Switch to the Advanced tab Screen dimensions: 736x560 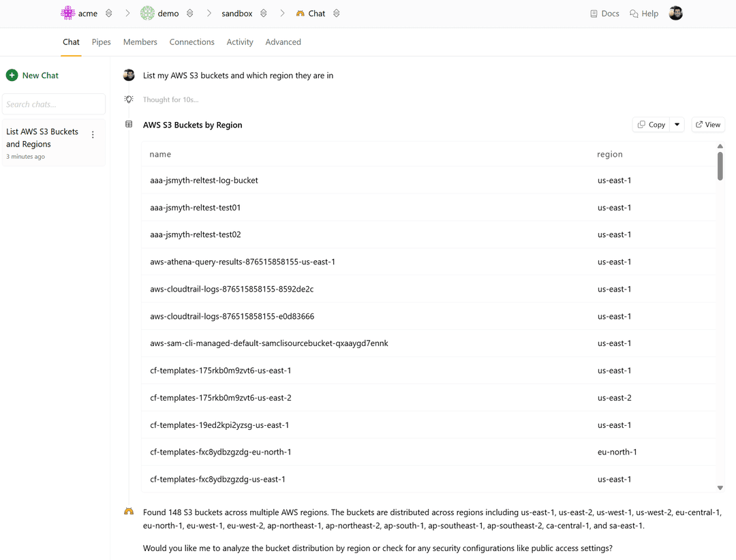[x=283, y=42]
